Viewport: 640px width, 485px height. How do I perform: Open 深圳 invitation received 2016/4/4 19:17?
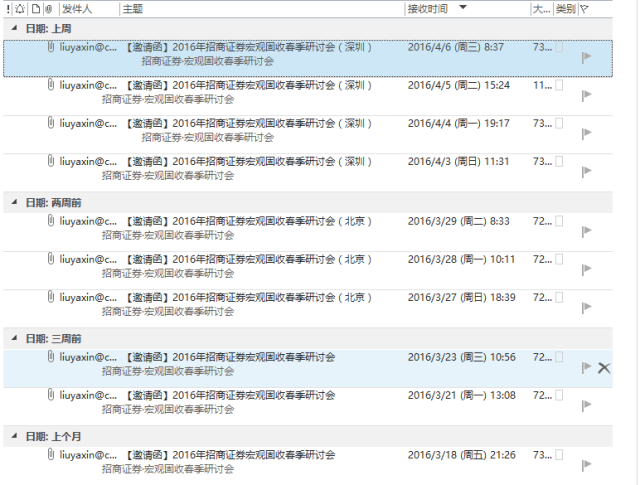pyautogui.click(x=308, y=134)
